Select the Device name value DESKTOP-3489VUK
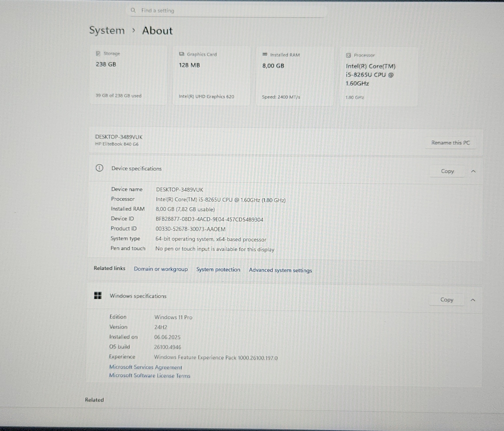 [x=179, y=190]
